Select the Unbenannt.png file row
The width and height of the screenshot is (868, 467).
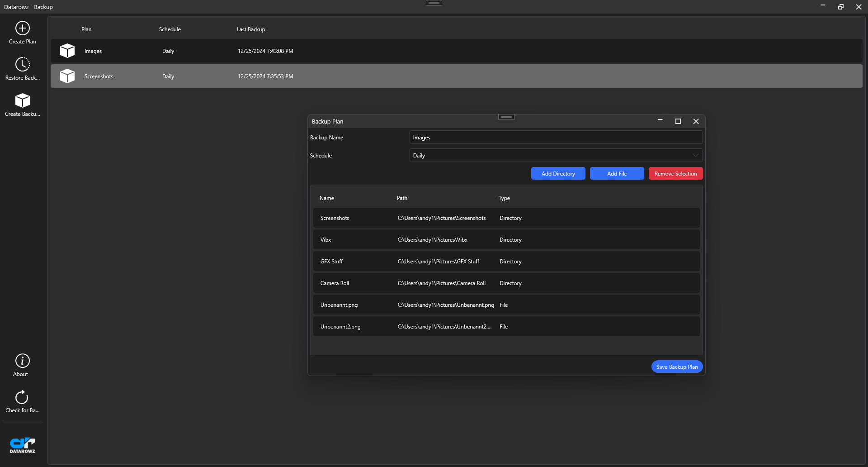click(x=506, y=305)
